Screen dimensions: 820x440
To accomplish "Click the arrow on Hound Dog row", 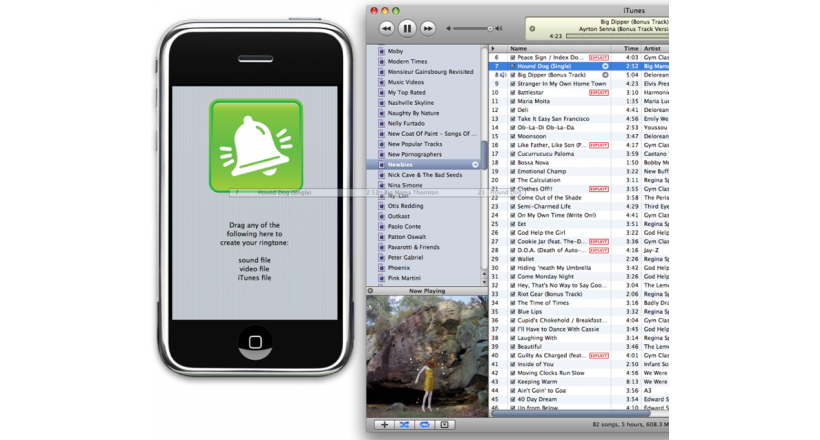I will click(605, 66).
